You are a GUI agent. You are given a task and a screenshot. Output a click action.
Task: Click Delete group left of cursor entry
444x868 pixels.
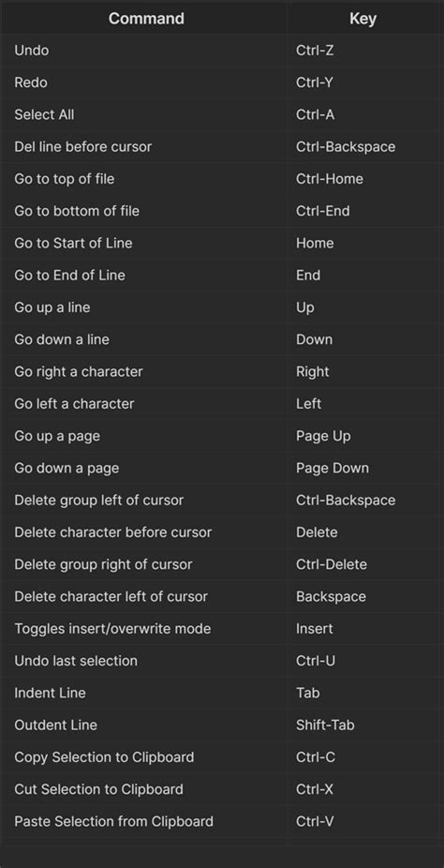[99, 500]
